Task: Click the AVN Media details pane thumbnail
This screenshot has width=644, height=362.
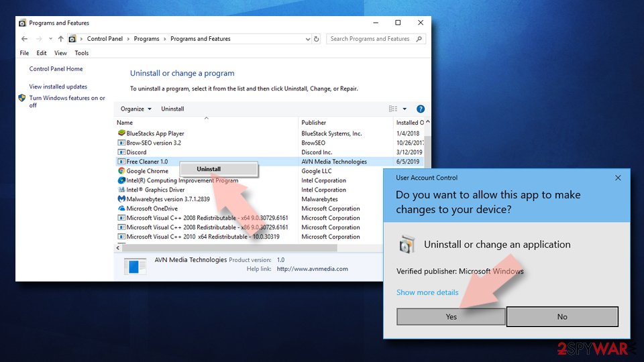Action: click(x=135, y=266)
